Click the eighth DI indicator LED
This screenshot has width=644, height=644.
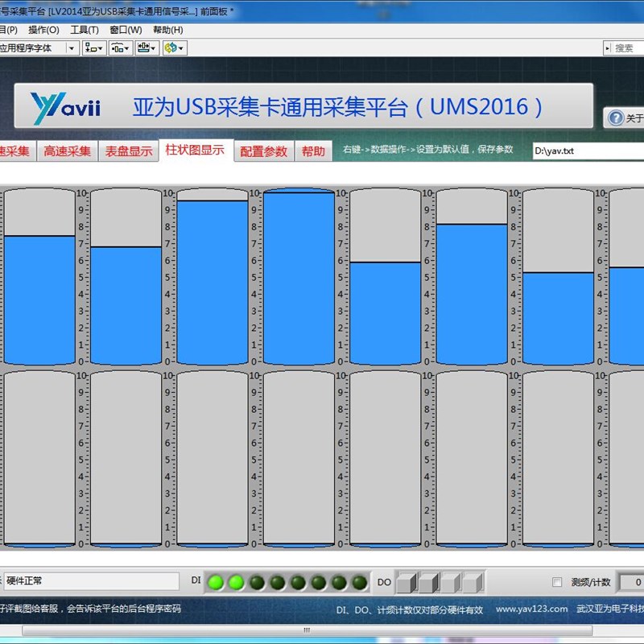coord(359,582)
